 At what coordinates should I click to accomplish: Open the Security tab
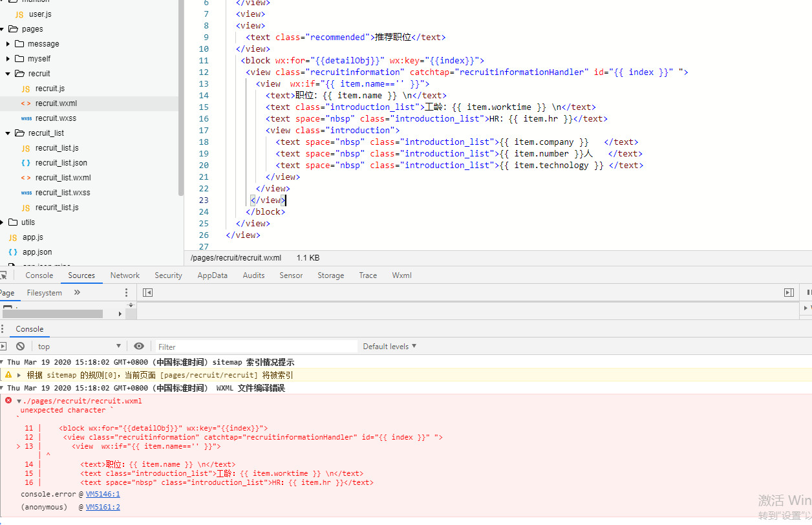point(168,275)
